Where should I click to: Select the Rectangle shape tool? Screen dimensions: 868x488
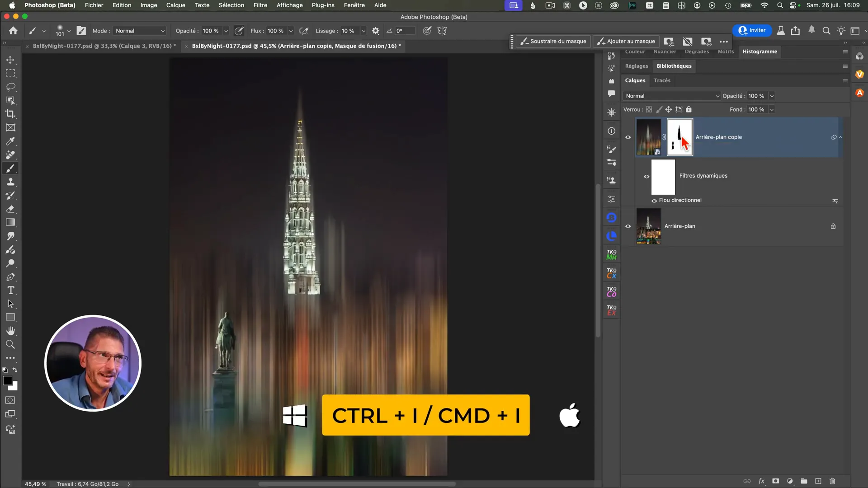click(10, 317)
